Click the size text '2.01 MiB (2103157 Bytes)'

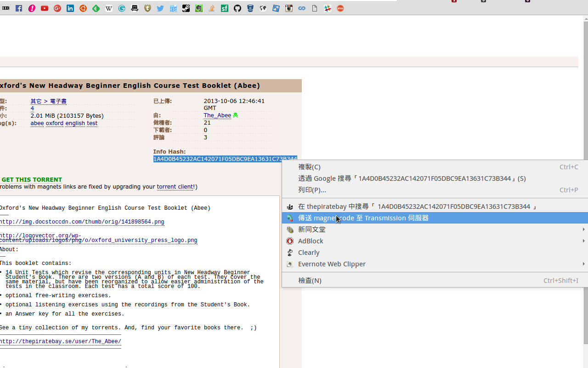[67, 116]
